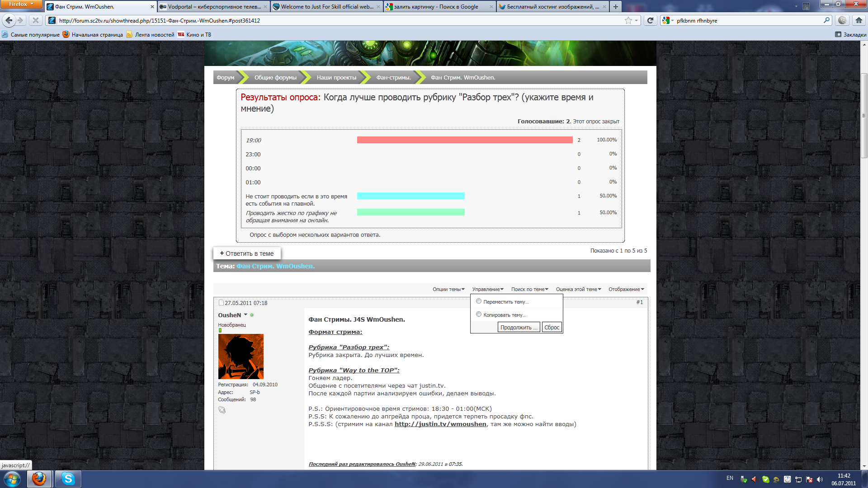This screenshot has width=868, height=488.
Task: Select the Переместить тему radio button
Action: (x=479, y=301)
